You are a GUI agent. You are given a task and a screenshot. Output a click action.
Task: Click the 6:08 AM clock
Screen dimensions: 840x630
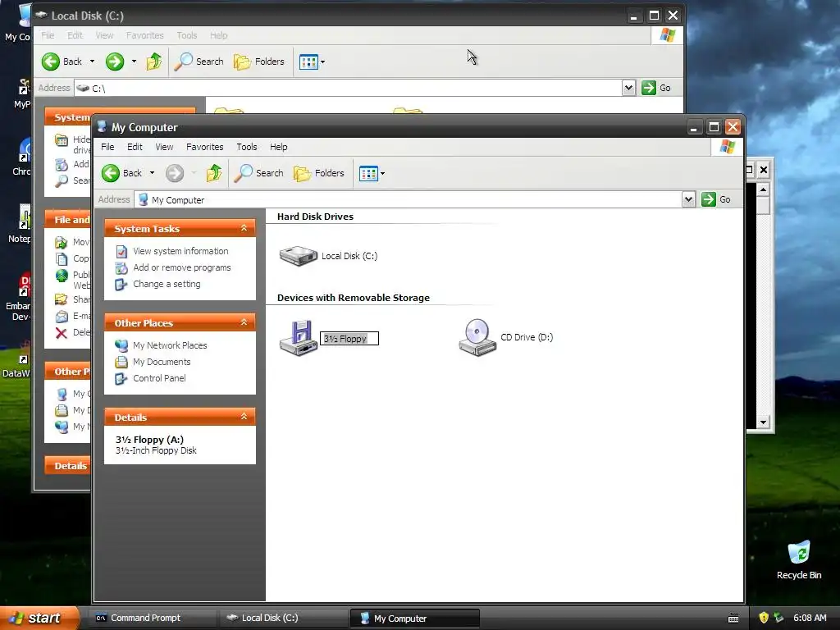point(810,618)
